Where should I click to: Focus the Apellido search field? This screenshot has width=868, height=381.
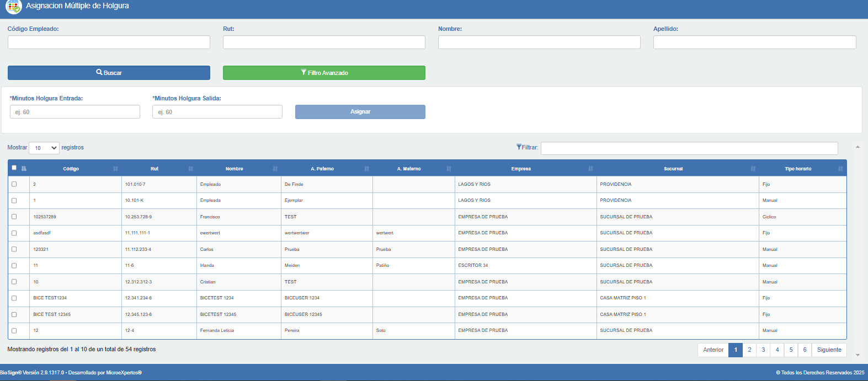(755, 42)
